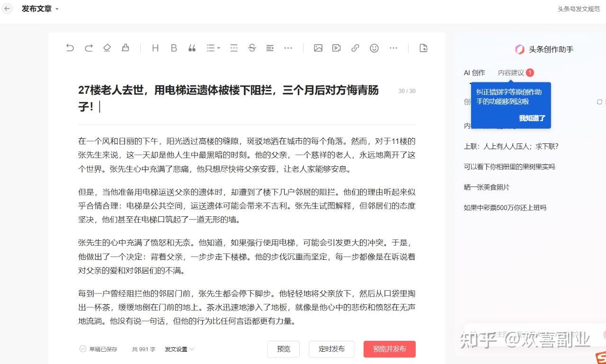Apply heading format with H icon
Image resolution: width=606 pixels, height=364 pixels.
click(155, 48)
